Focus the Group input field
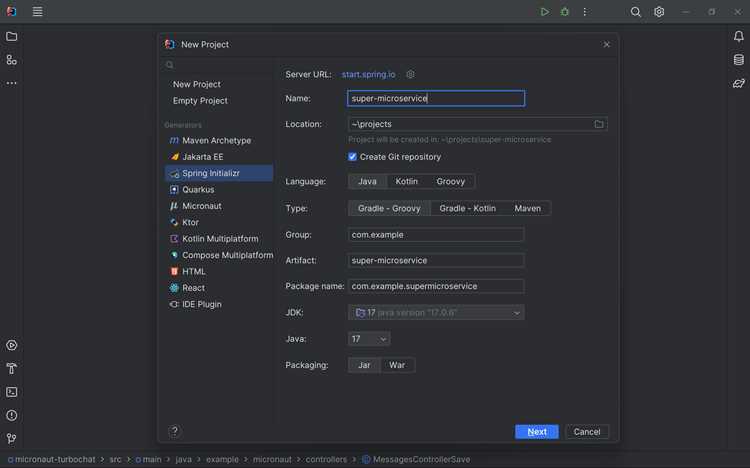 [436, 235]
